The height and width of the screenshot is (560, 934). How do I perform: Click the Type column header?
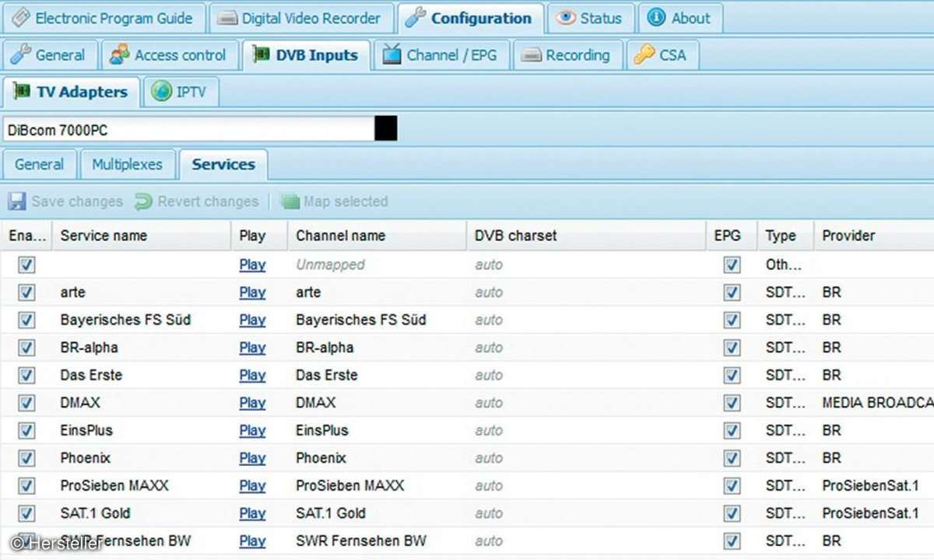(x=785, y=236)
